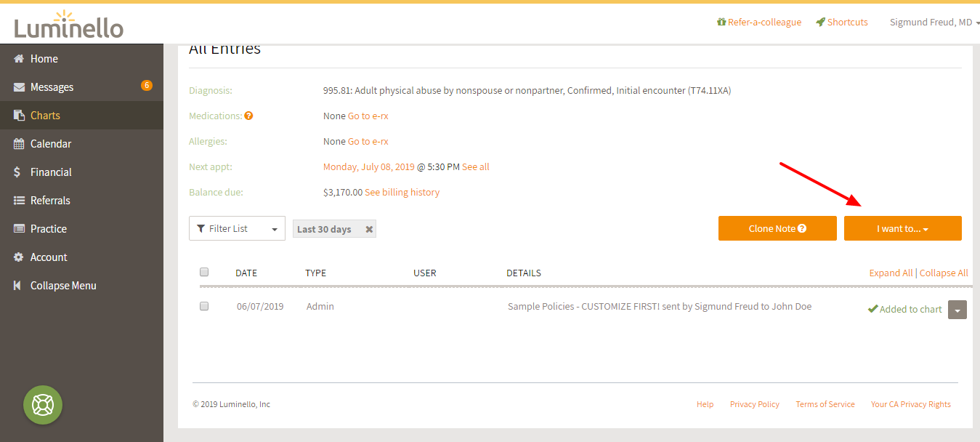The image size is (980, 442).
Task: Click the 06/07/2019 date cell
Action: pos(260,307)
